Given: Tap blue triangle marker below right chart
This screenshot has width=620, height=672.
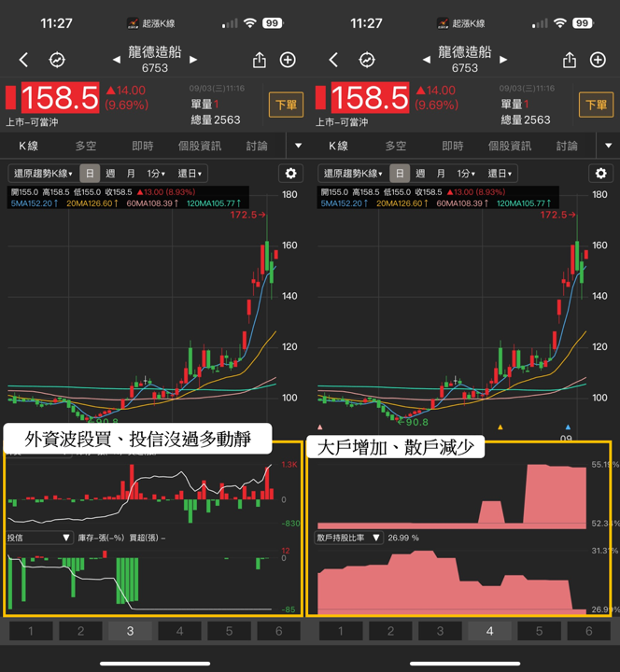Looking at the screenshot, I should coord(568,427).
